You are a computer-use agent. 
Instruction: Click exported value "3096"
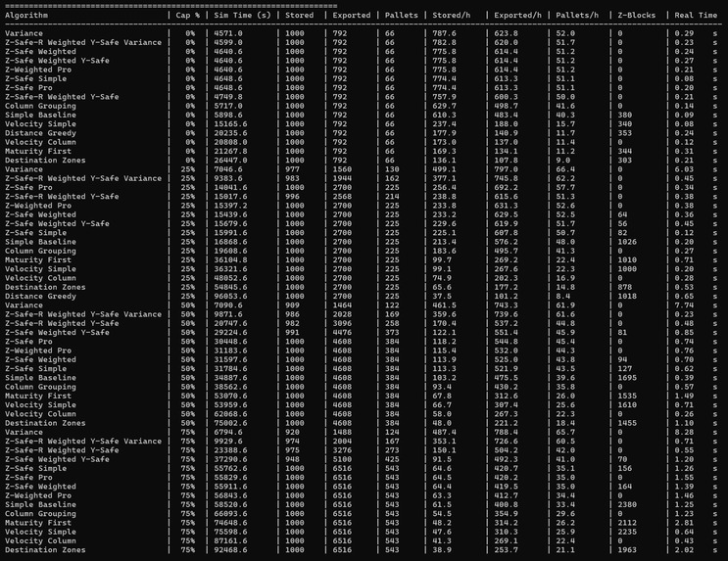click(x=342, y=323)
